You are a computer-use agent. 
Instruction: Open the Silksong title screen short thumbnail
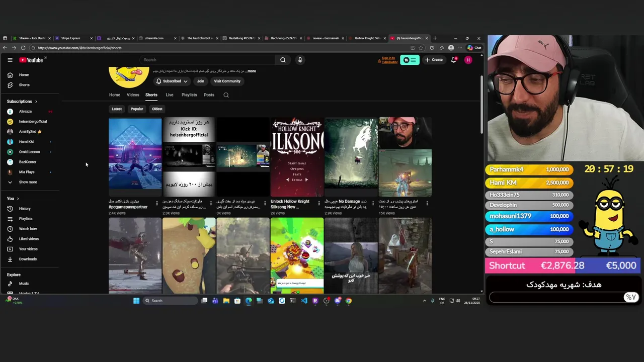tap(297, 157)
